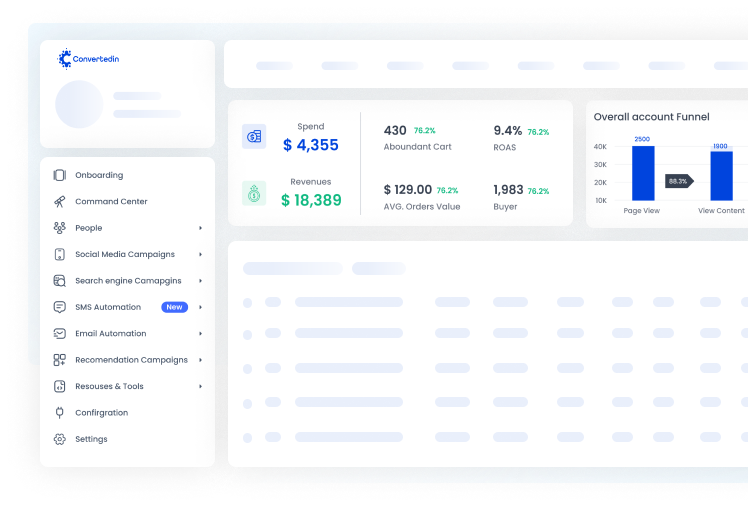Click the Revenues money bag icon

coord(254,193)
